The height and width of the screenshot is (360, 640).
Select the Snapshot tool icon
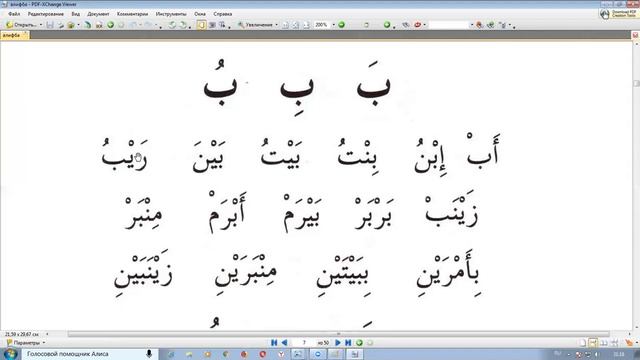212,25
